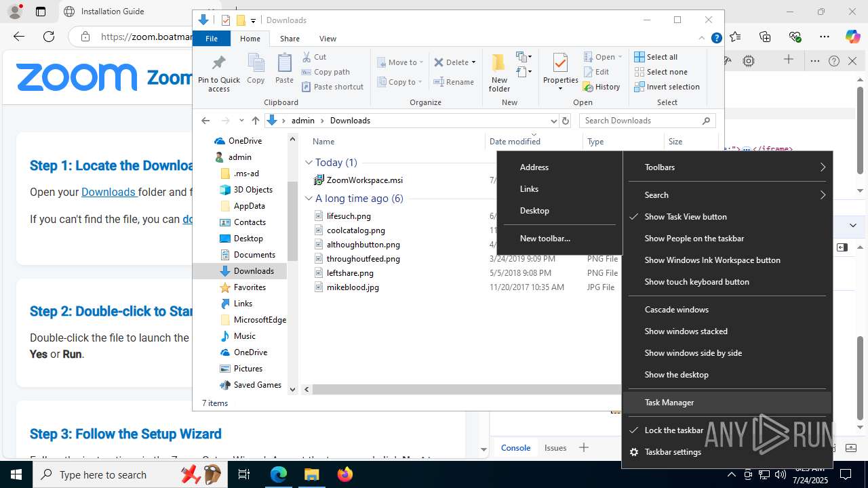The height and width of the screenshot is (488, 868).
Task: Click the Copy ribbon icon
Action: (x=256, y=69)
